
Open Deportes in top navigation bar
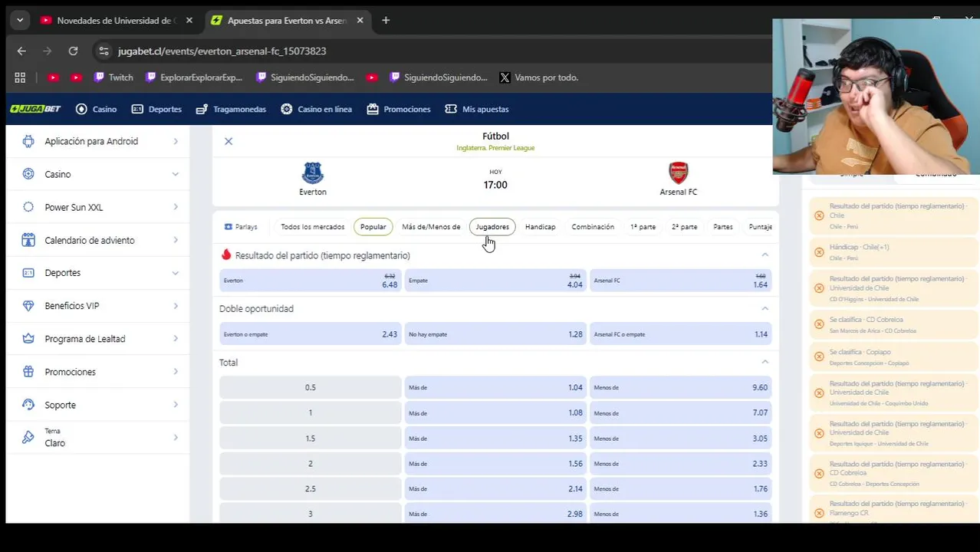click(156, 109)
